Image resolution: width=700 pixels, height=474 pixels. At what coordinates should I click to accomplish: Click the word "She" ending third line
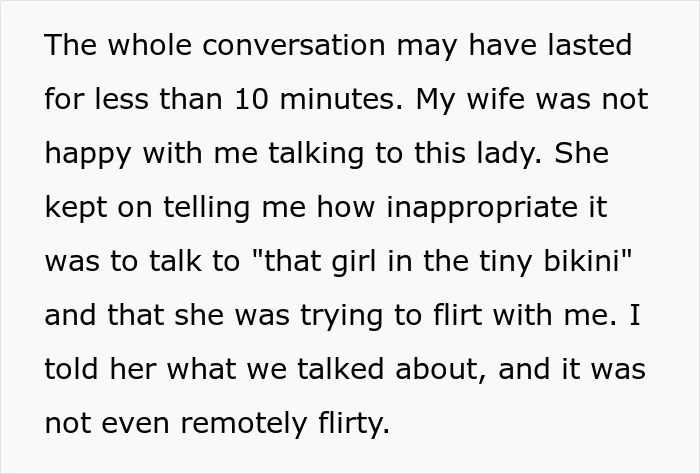point(582,153)
